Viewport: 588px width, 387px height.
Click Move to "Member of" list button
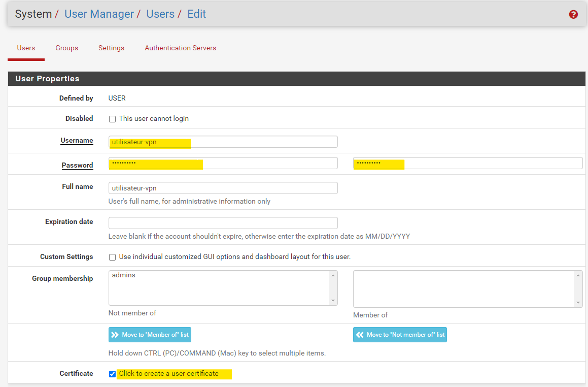coord(150,335)
